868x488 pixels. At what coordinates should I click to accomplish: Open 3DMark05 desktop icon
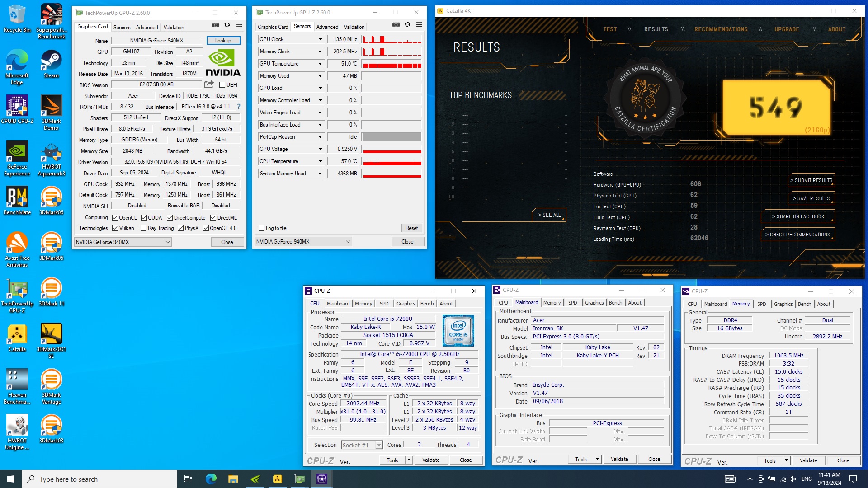pos(51,246)
